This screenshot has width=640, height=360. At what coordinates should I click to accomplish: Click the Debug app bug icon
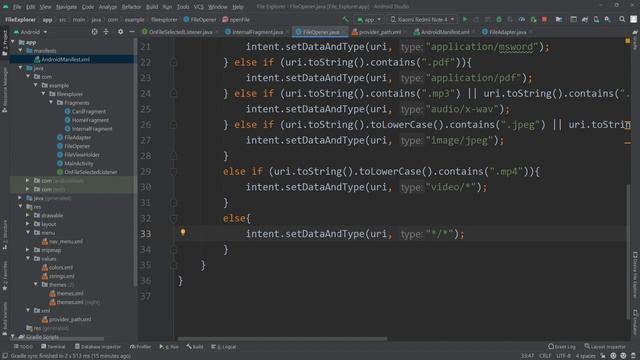coord(499,19)
